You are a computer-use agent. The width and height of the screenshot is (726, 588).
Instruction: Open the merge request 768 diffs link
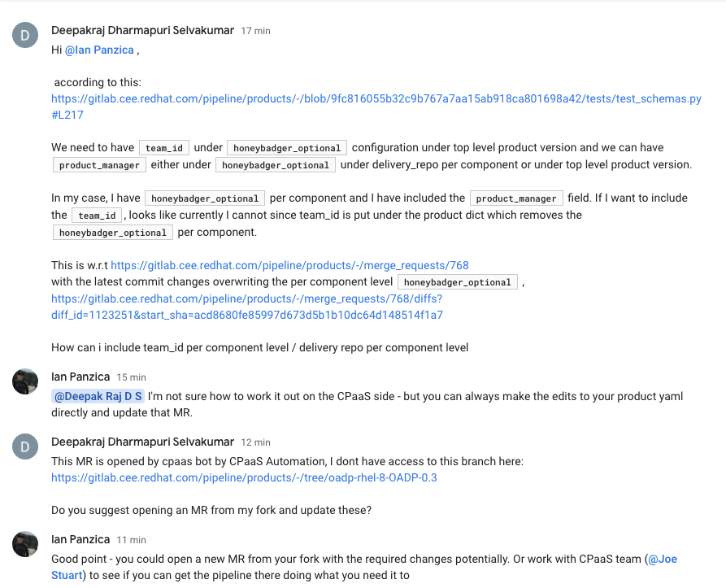point(246,307)
